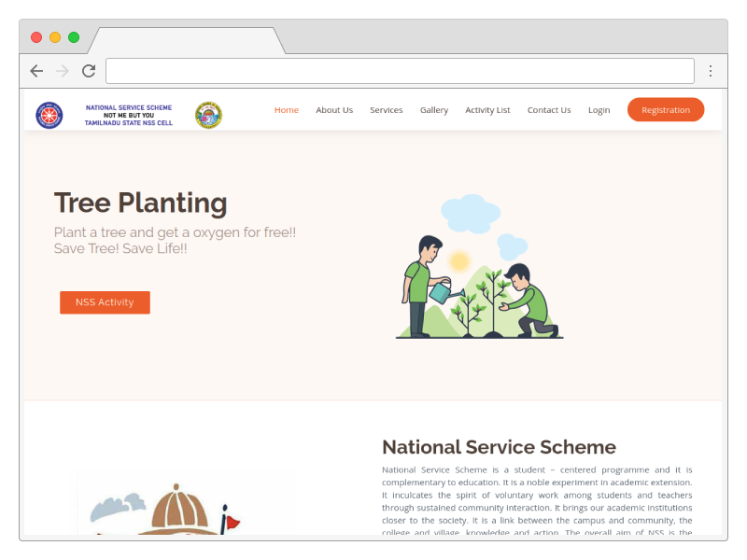Click the tree planting illustration
This screenshot has height=560, width=747.
click(x=479, y=267)
